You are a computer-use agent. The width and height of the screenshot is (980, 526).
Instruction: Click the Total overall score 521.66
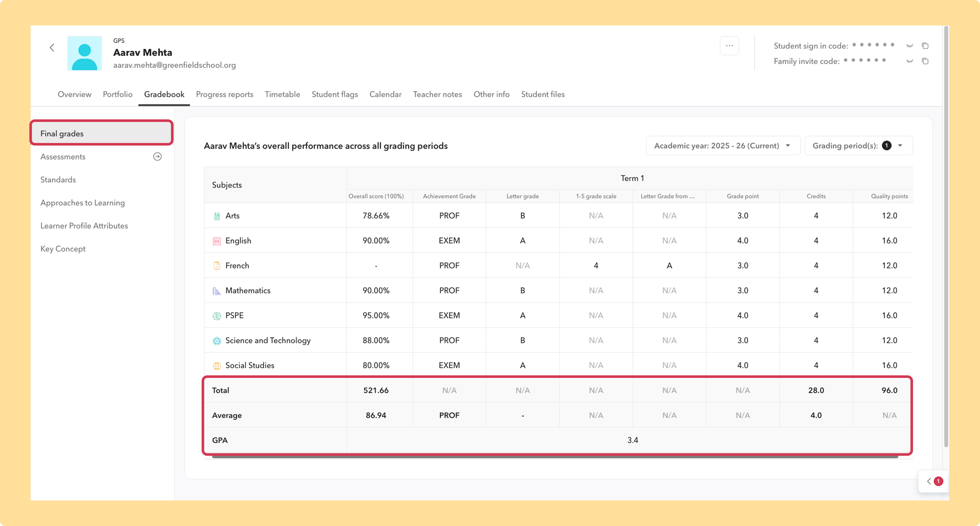[376, 390]
